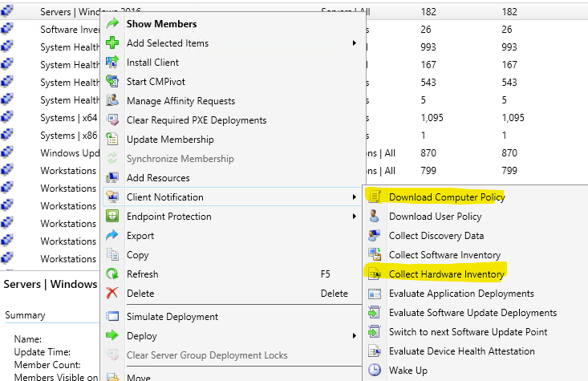This screenshot has width=588, height=381.
Task: Expand the Add Selected Items submenu arrow
Action: click(x=354, y=43)
